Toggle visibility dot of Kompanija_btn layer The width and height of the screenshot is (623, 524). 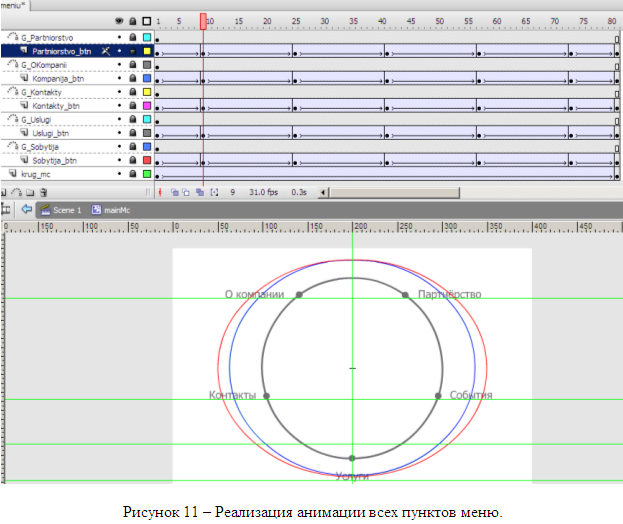pyautogui.click(x=119, y=78)
